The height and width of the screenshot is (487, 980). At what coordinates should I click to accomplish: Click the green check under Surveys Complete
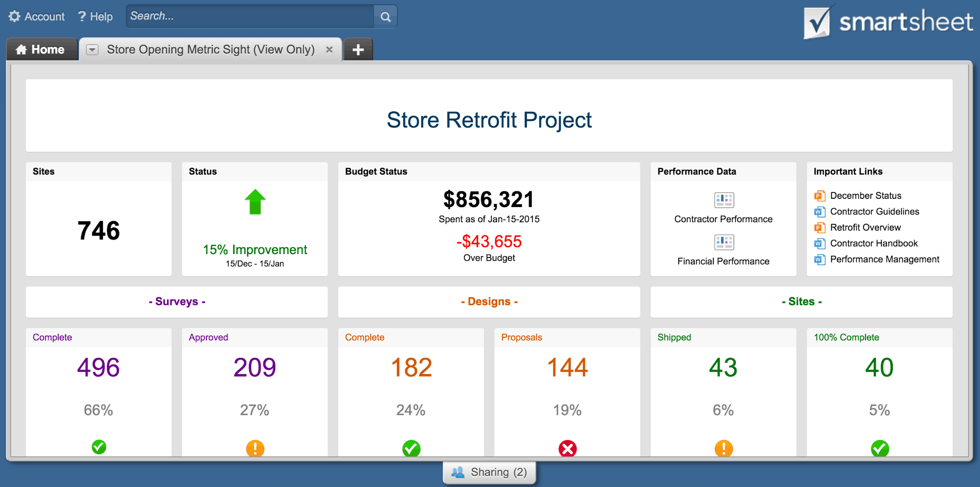(x=98, y=447)
